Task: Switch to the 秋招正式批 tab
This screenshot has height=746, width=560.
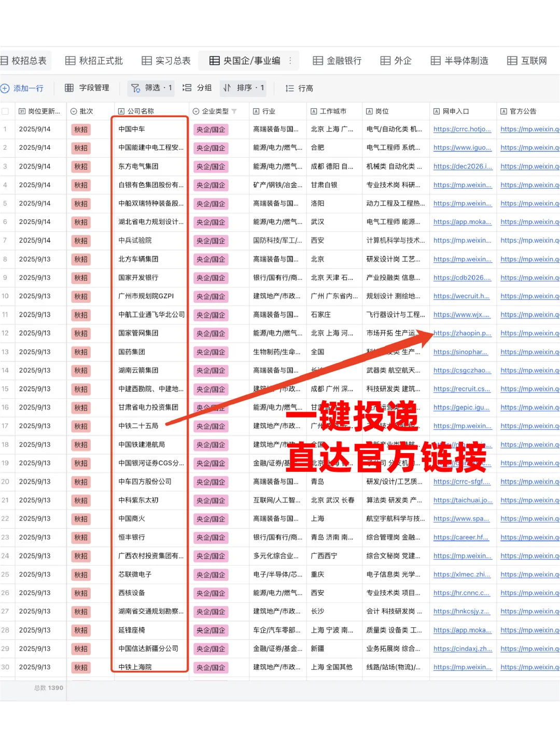Action: (94, 61)
